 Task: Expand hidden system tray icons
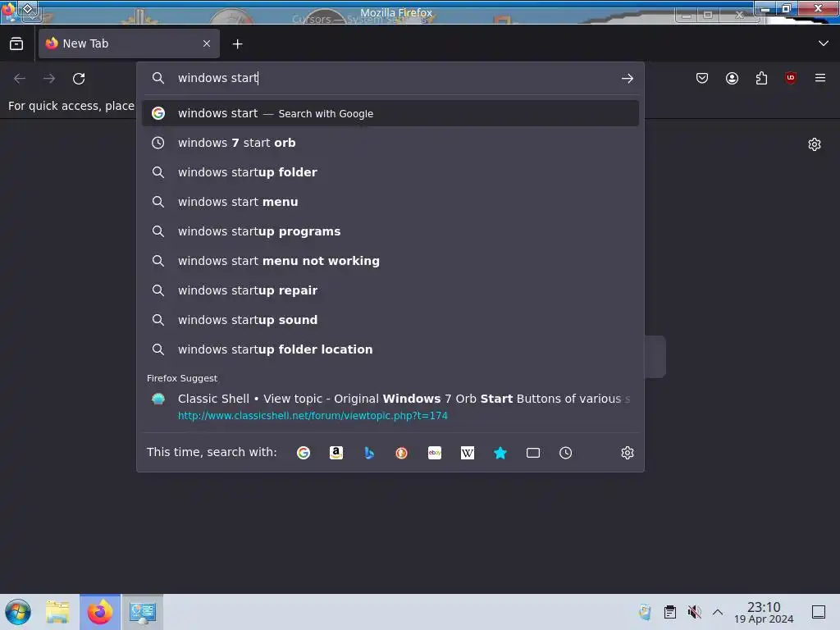[x=718, y=612]
